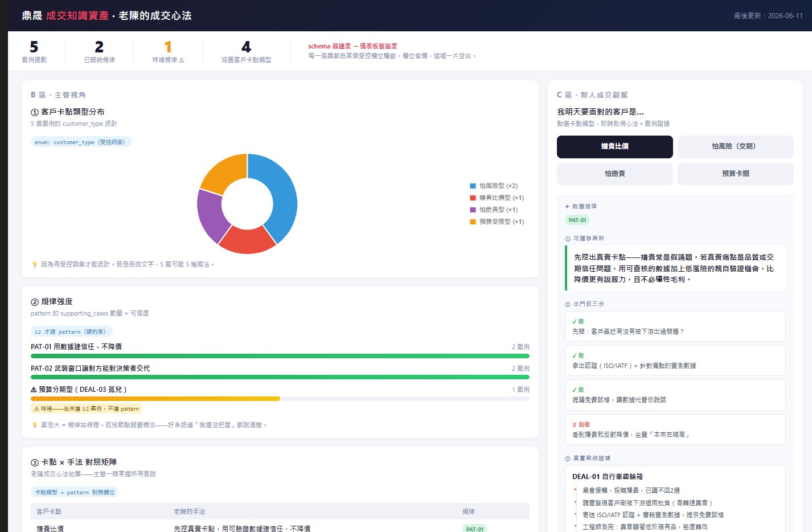Click the 拿出認證(ISO/IATF) step card
The width and height of the screenshot is (812, 532).
675,361
